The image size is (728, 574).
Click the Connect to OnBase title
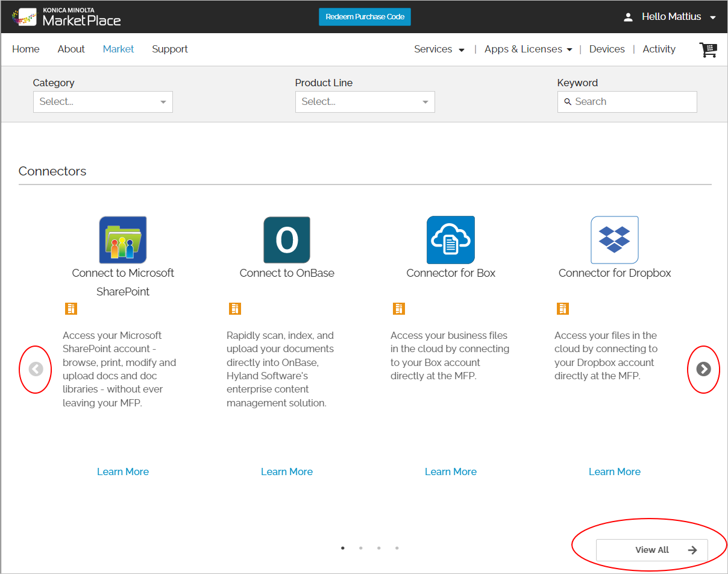click(x=287, y=273)
